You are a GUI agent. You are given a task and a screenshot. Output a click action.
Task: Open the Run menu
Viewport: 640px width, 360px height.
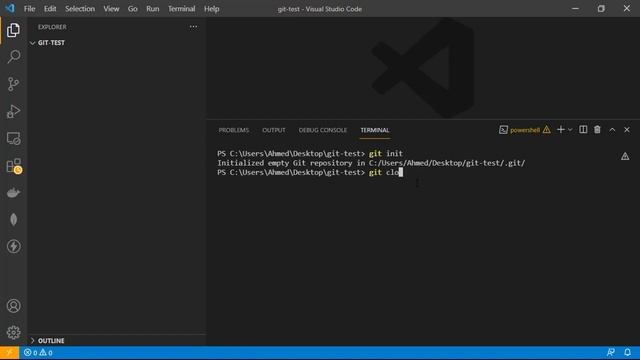(153, 9)
